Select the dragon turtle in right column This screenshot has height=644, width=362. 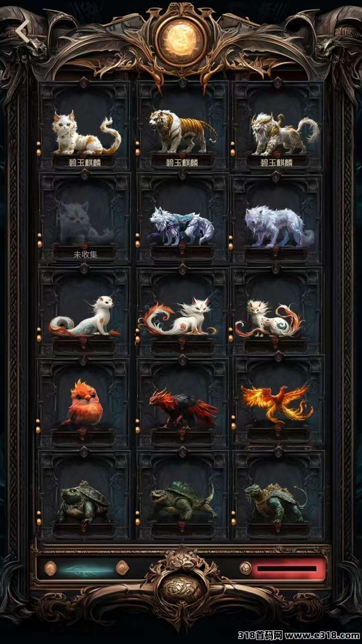click(278, 495)
